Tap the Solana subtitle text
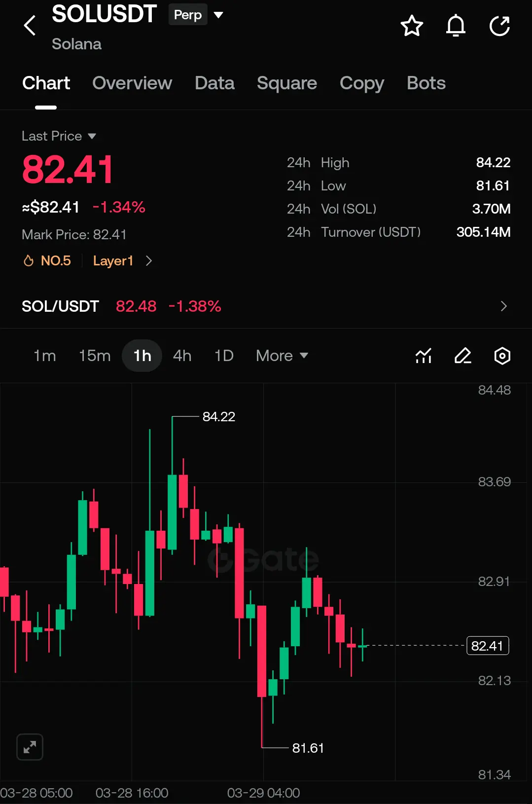Viewport: 532px width, 804px height. point(76,44)
